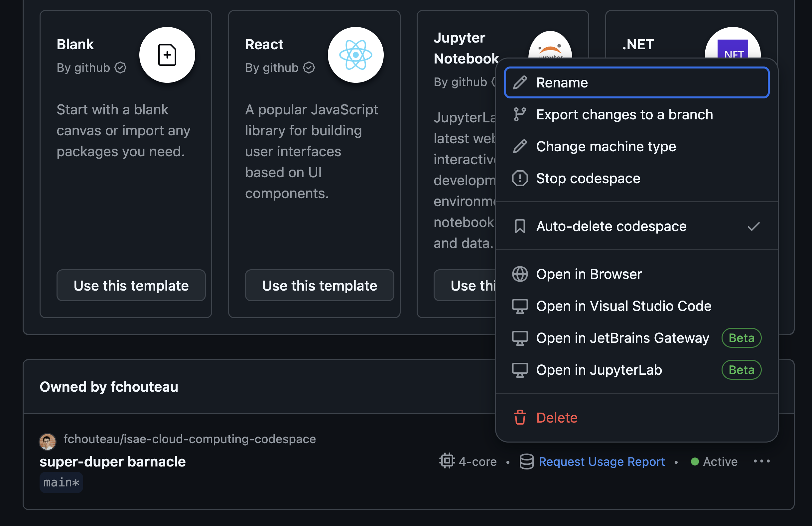Click the Open in Browser globe icon
The width and height of the screenshot is (812, 526).
point(520,273)
